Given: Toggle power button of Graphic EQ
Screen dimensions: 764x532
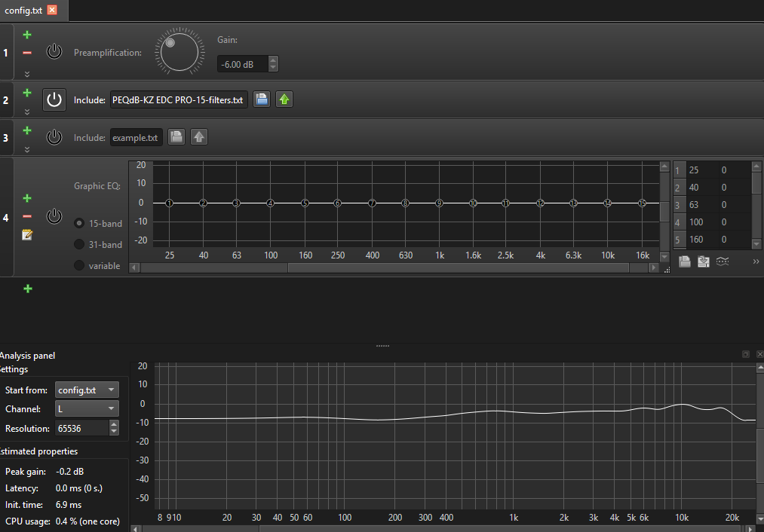Looking at the screenshot, I should click(54, 216).
